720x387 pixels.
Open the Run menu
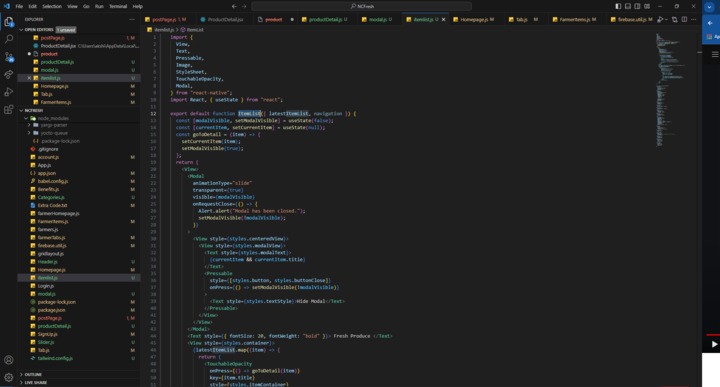[99, 6]
